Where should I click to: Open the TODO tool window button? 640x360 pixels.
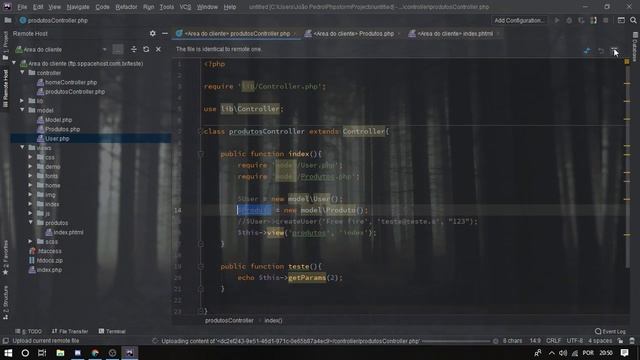[x=29, y=331]
